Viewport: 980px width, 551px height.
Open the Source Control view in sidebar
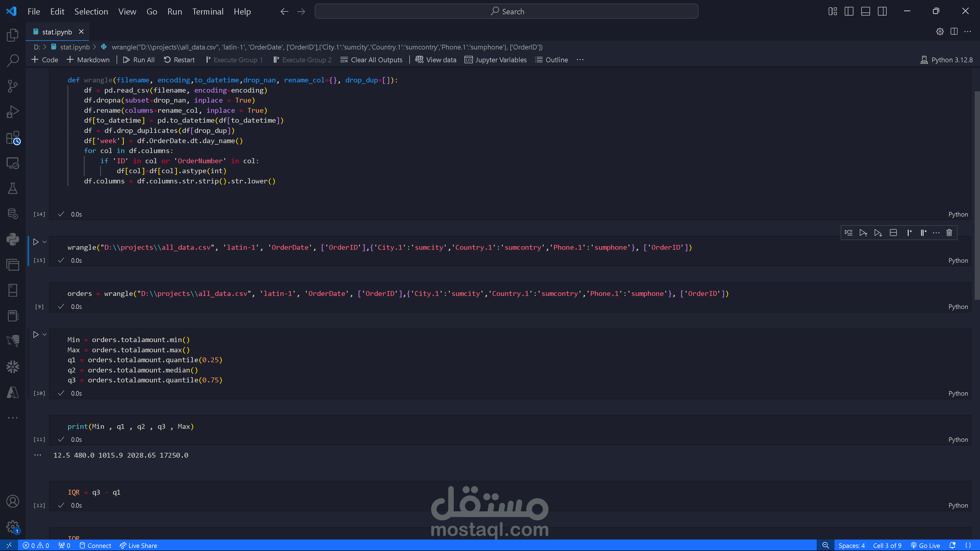(13, 86)
